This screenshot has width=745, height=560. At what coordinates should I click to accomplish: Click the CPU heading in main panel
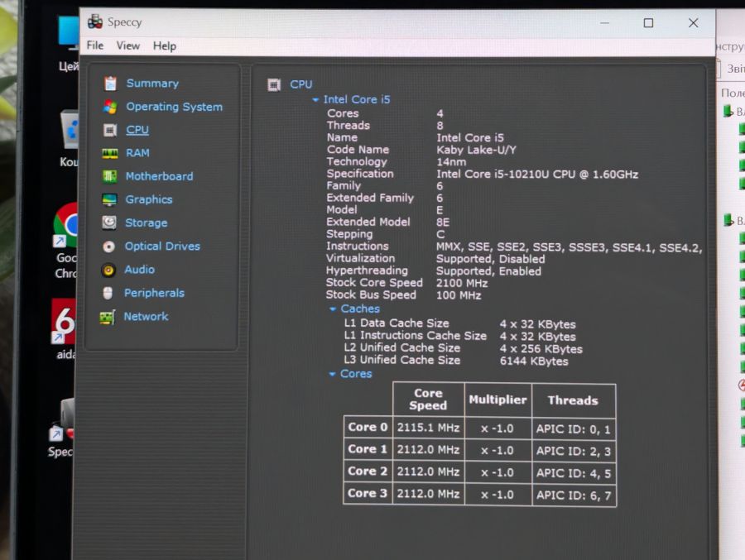pos(301,84)
